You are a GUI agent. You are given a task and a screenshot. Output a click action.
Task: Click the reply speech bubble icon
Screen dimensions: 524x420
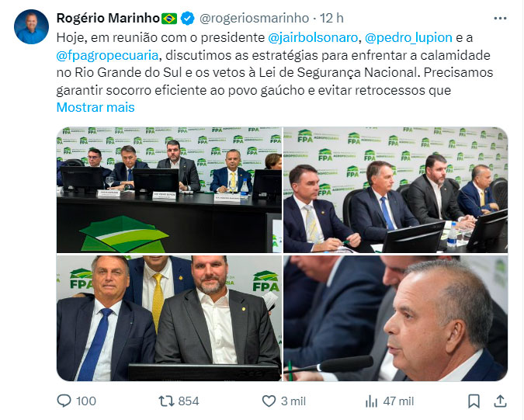[x=65, y=401]
